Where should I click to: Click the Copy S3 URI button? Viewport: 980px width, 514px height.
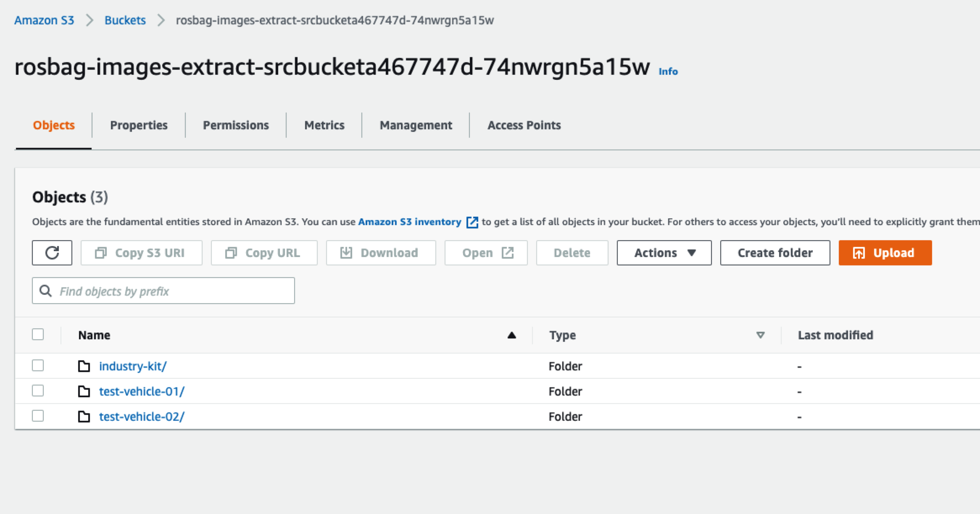pos(142,253)
